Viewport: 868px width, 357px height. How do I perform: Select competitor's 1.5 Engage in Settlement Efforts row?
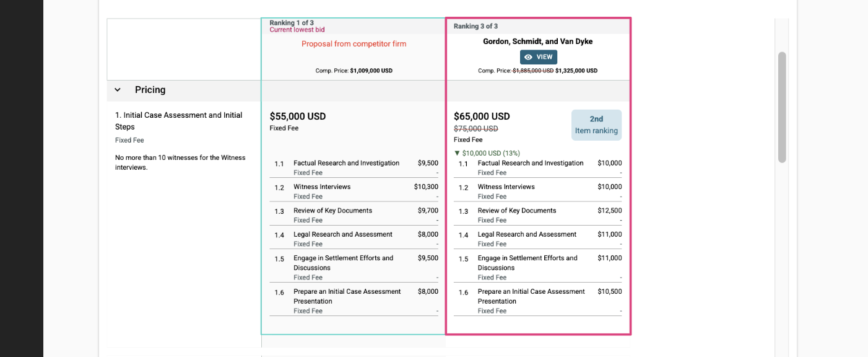354,267
